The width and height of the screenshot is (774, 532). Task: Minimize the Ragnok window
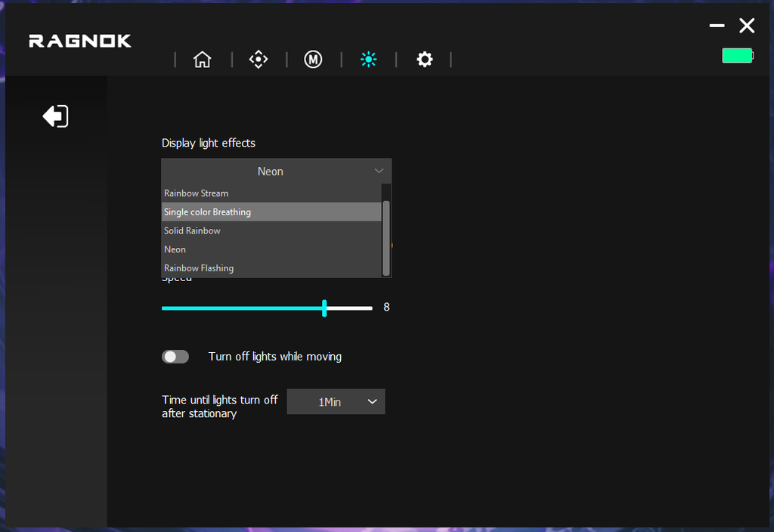click(717, 25)
